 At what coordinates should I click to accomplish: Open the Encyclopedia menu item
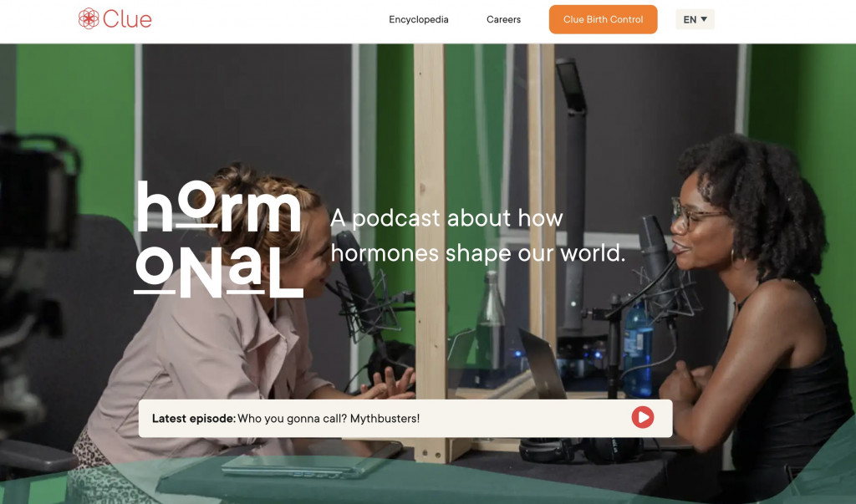point(419,19)
